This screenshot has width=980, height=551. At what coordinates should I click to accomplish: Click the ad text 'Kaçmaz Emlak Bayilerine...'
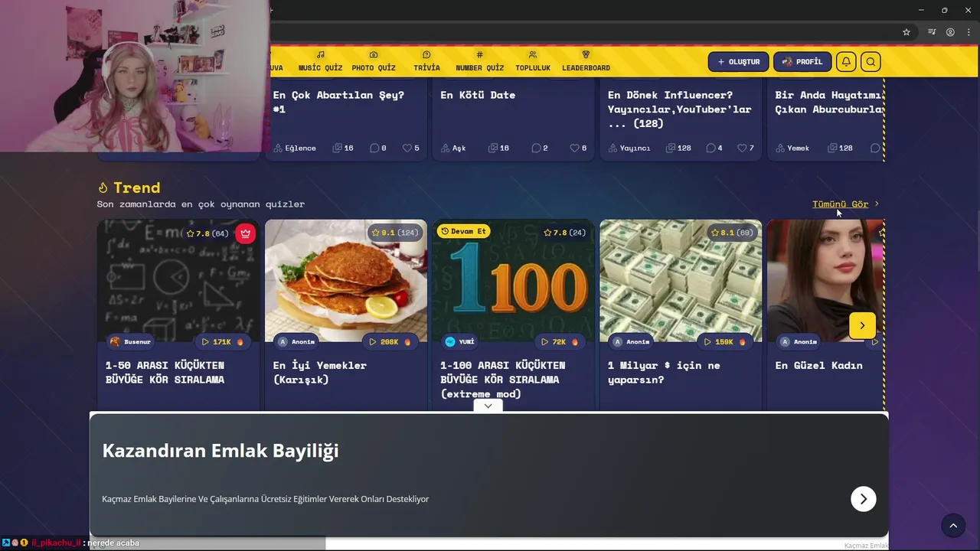click(265, 499)
